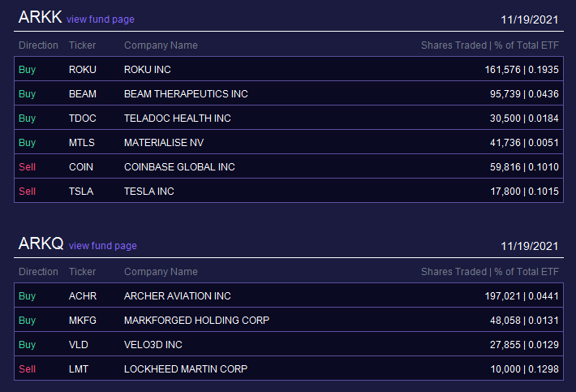The width and height of the screenshot is (576, 392).
Task: Click ARKK Shares Traded column header
Action: (x=453, y=45)
